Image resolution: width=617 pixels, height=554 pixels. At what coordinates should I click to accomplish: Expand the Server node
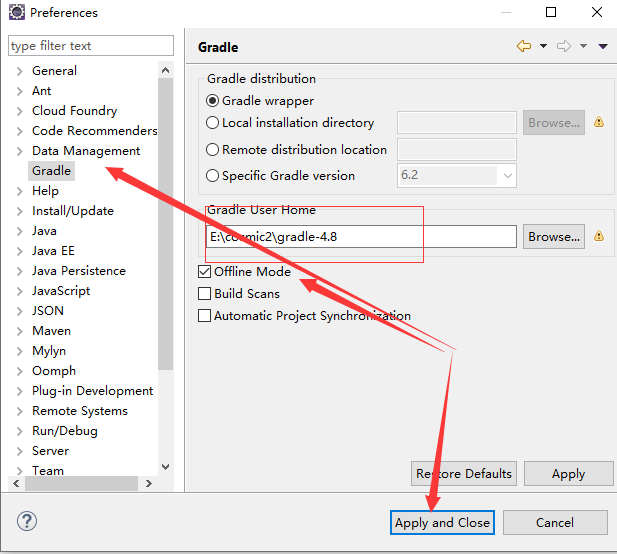[x=19, y=451]
